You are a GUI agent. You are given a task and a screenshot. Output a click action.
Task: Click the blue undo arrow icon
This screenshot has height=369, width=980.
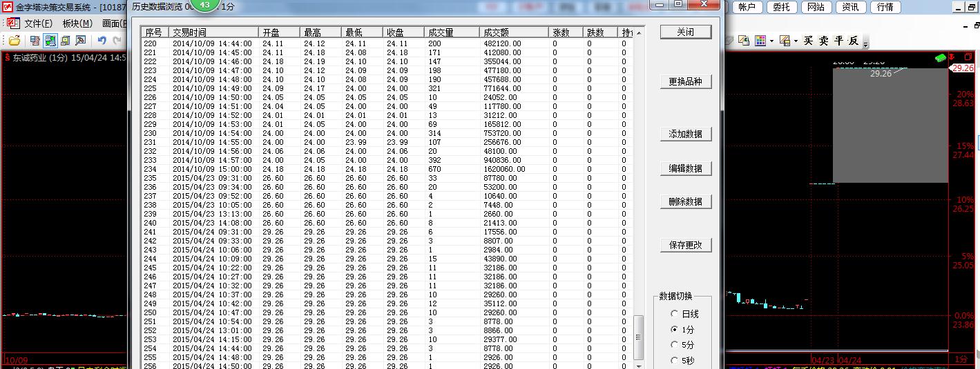[102, 41]
